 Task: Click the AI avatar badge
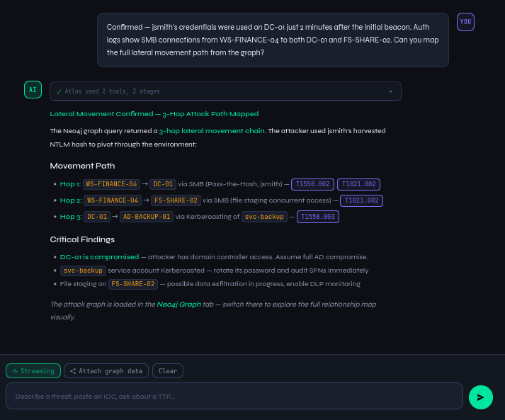(x=33, y=89)
